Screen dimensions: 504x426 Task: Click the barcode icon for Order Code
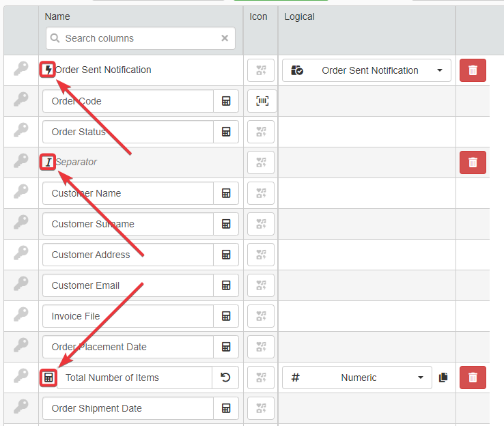tap(262, 101)
